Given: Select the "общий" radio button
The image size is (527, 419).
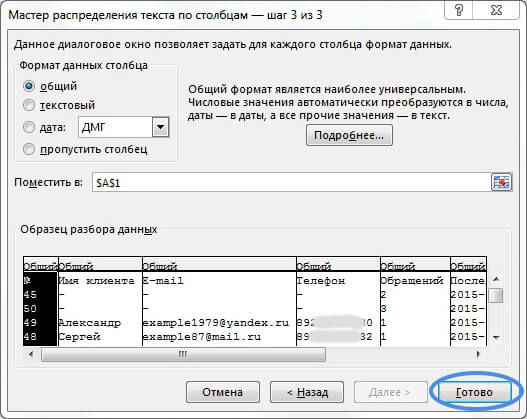Looking at the screenshot, I should point(29,86).
